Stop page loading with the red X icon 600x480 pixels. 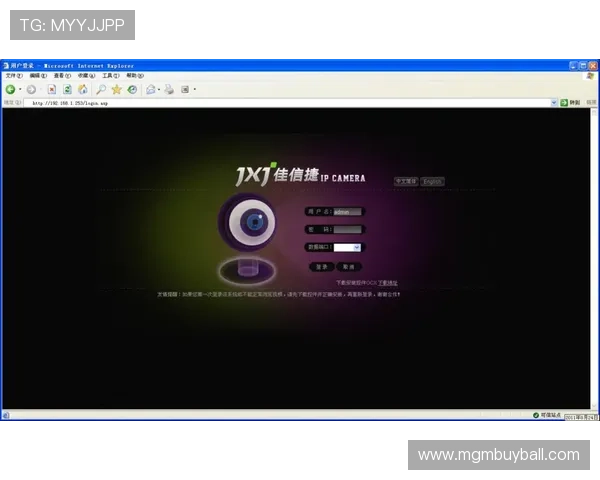pos(52,90)
